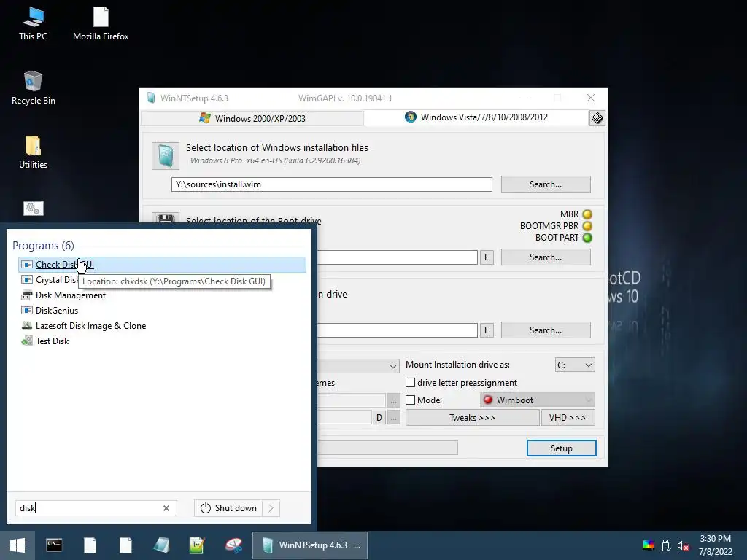Click the taskbar clock showing 3:30 PM
Screen dimensions: 747x560
pyautogui.click(x=715, y=545)
